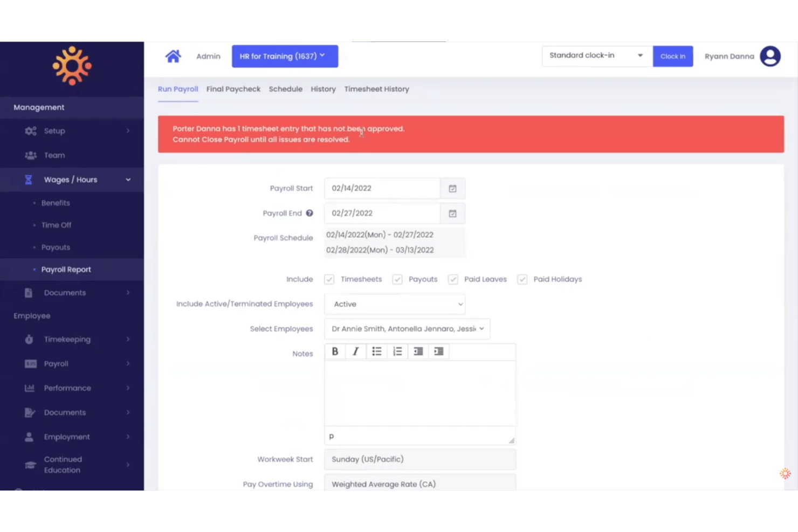Expand the Performance chevron
Screen dimensions: 798x532
(x=128, y=388)
